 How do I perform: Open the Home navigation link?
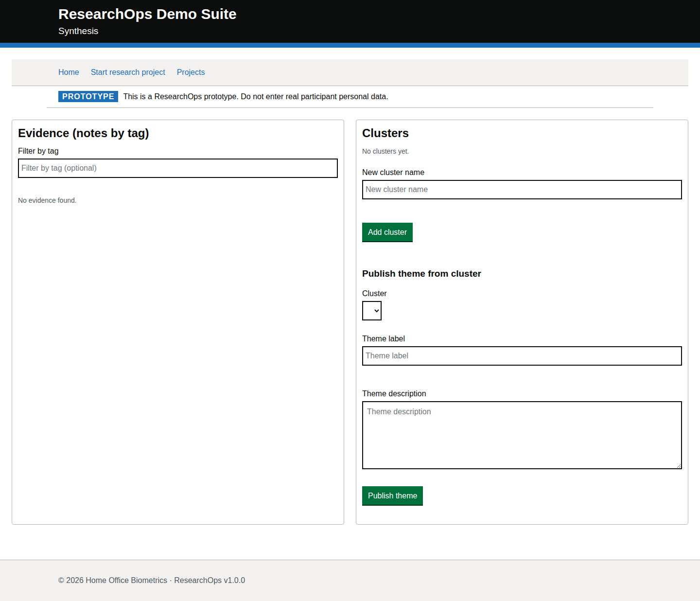pos(69,72)
